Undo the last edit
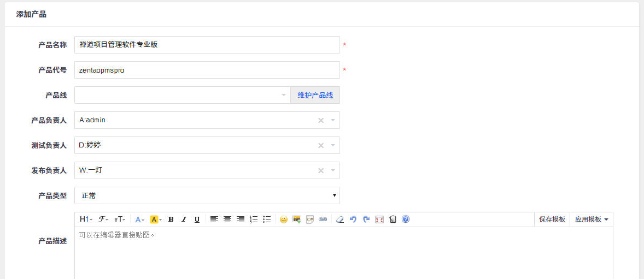This screenshot has height=279, width=644. [x=353, y=219]
